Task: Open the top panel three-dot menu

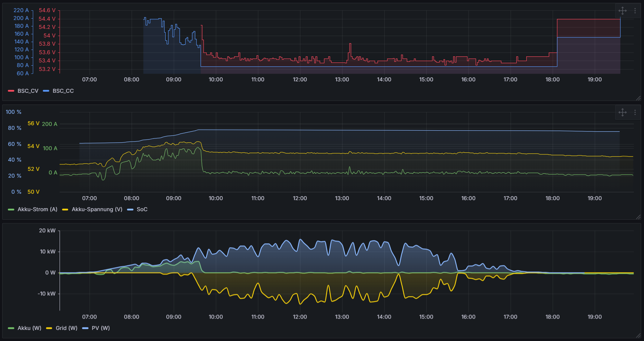Action: point(635,11)
